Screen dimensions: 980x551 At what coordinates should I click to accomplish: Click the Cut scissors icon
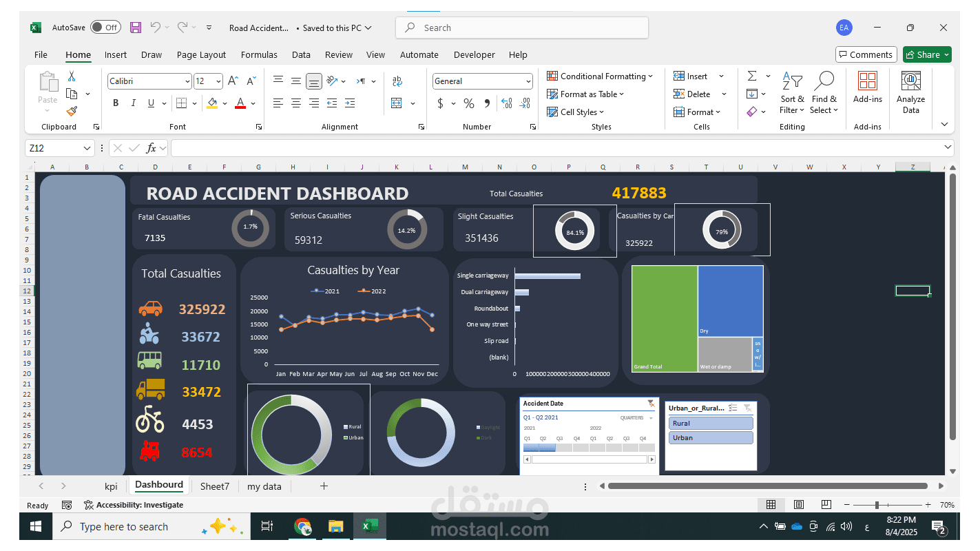point(72,76)
